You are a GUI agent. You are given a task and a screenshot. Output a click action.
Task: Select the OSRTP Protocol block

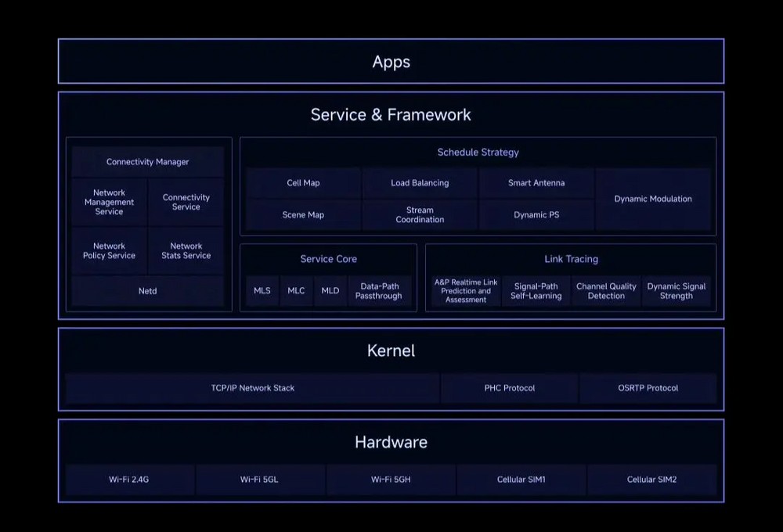tap(648, 388)
